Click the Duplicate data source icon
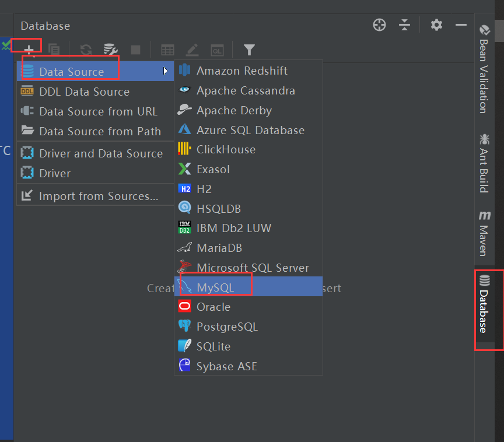 [54, 50]
